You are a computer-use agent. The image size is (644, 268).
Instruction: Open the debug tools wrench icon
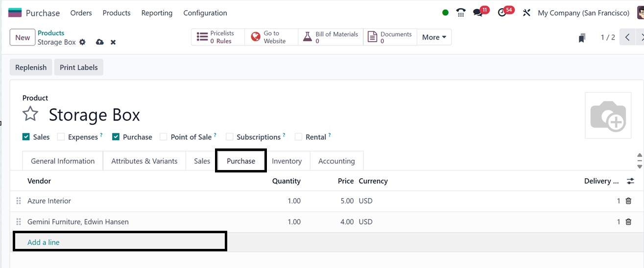pos(526,13)
